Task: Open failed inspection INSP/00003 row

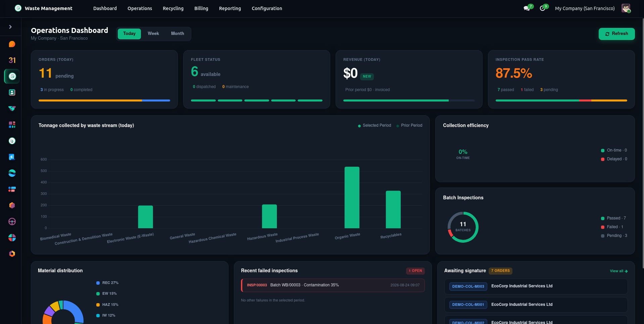Action: 333,285
